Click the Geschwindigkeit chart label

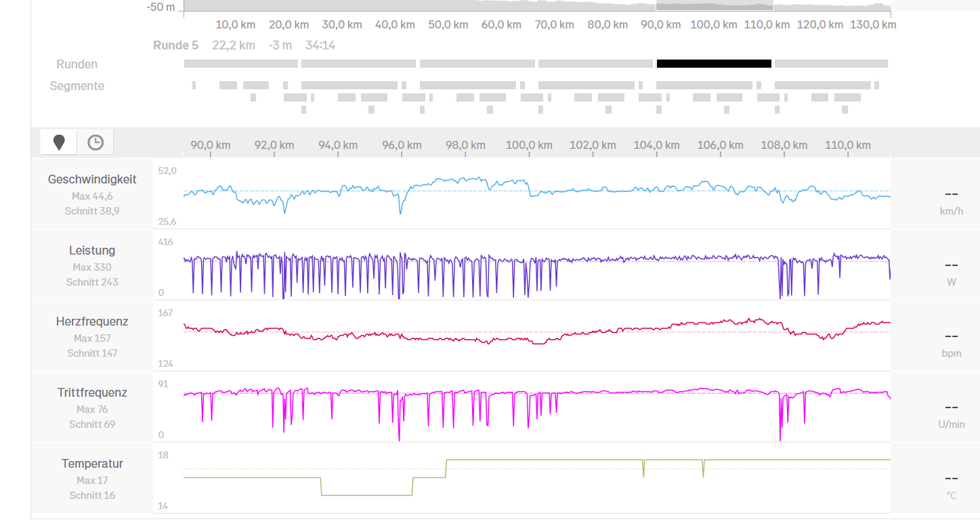(92, 179)
